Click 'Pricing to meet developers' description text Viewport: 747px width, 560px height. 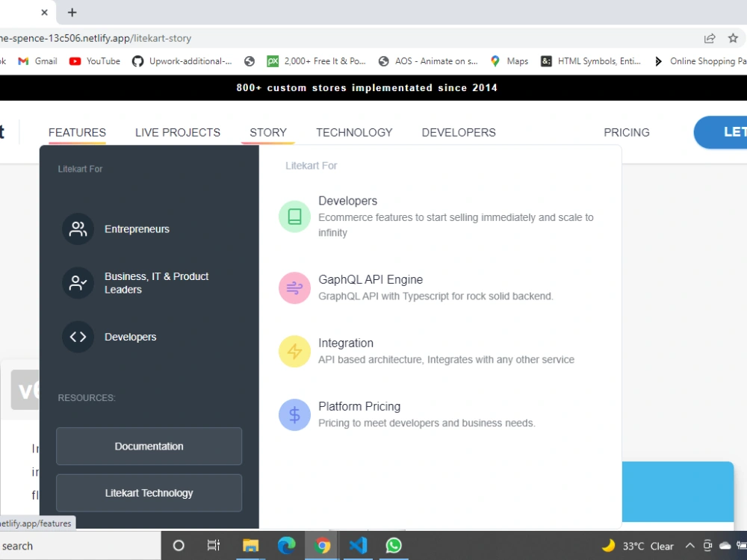point(427,423)
